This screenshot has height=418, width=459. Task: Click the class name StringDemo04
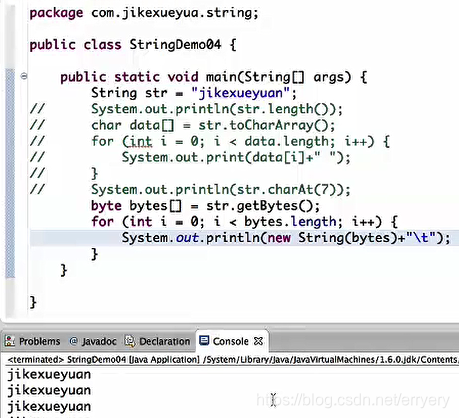(175, 45)
